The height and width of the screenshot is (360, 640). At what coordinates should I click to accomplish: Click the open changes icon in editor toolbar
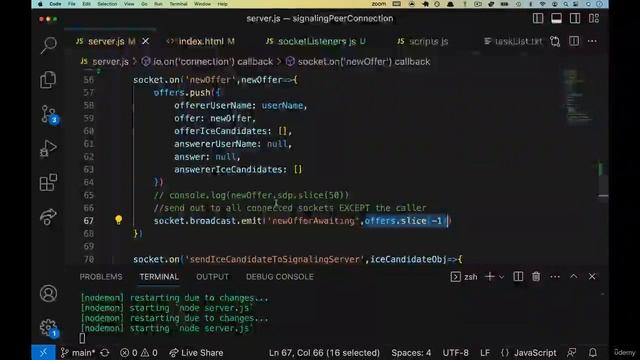[x=555, y=41]
